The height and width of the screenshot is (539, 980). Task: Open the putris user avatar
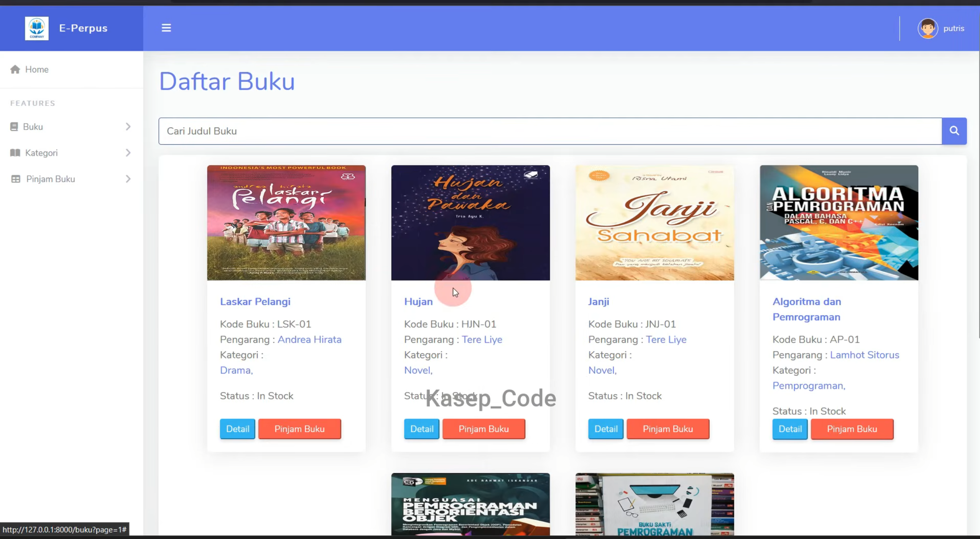click(x=927, y=28)
